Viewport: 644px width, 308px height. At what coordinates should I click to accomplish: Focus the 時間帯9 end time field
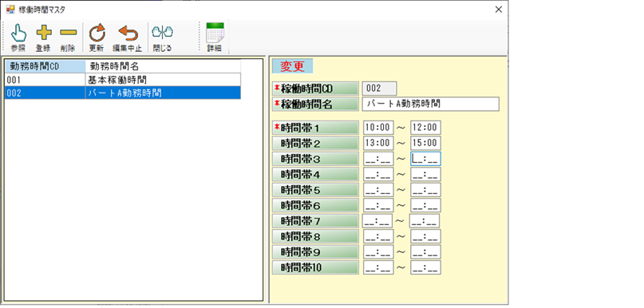pos(425,252)
